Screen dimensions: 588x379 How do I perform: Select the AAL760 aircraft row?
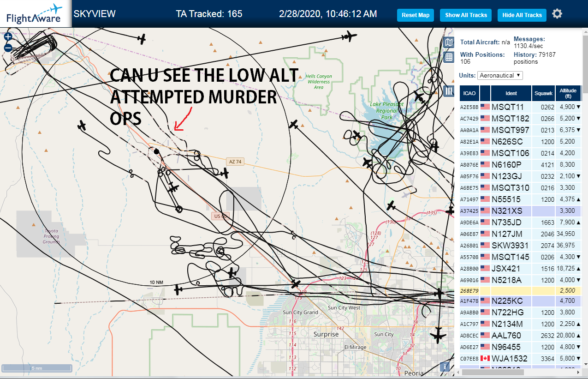pyautogui.click(x=520, y=336)
